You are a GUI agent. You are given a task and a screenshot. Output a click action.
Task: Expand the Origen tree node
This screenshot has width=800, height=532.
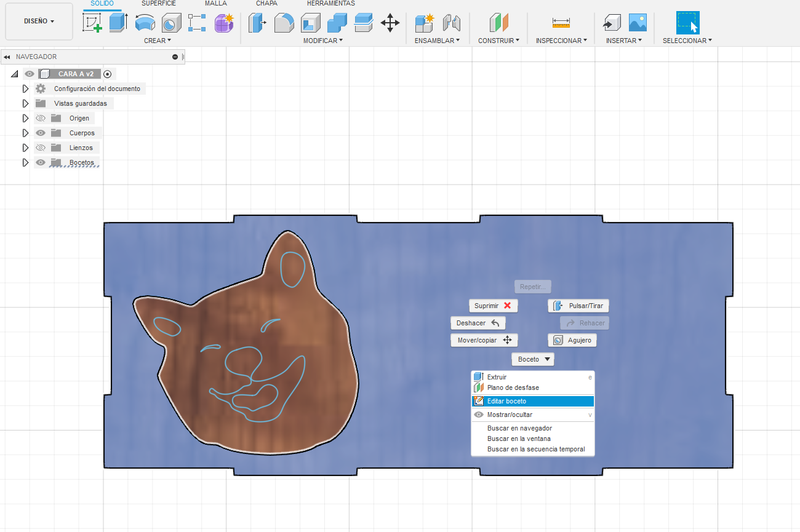click(26, 118)
